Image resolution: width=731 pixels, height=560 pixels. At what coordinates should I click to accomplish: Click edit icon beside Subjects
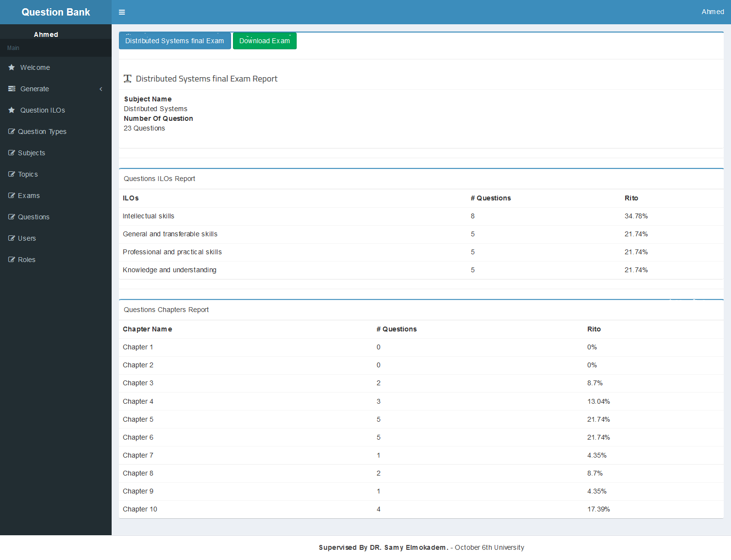point(12,153)
